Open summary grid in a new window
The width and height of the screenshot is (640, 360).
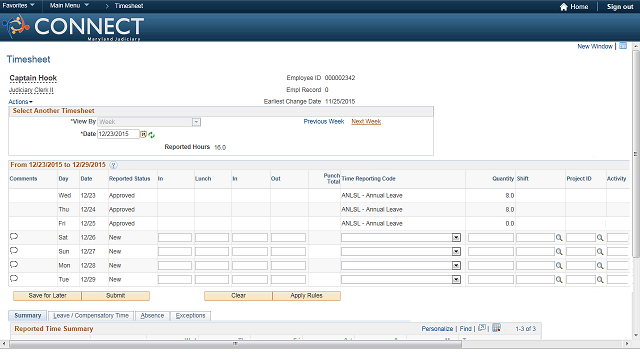(x=482, y=328)
